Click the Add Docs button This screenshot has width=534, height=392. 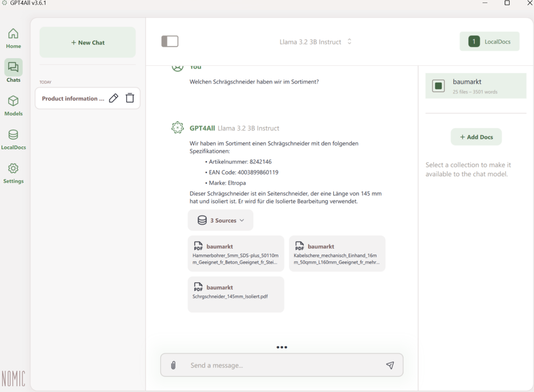[476, 137]
